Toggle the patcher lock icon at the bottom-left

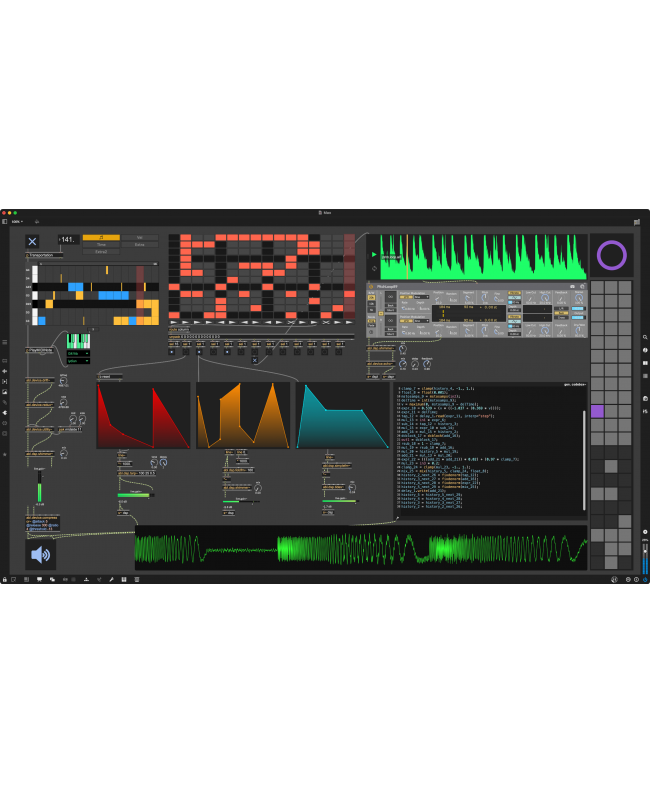(5, 579)
